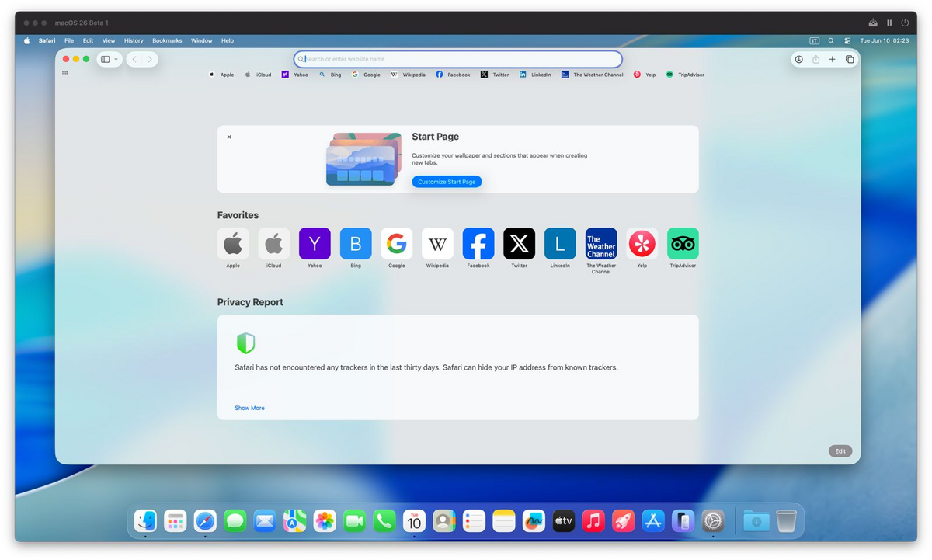
Task: Click the Edit button at bottom right
Action: 840,451
